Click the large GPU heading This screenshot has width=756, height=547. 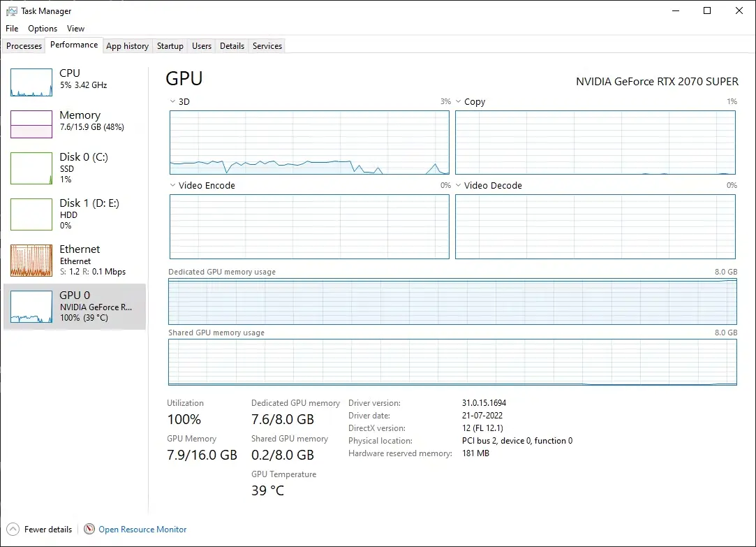184,79
